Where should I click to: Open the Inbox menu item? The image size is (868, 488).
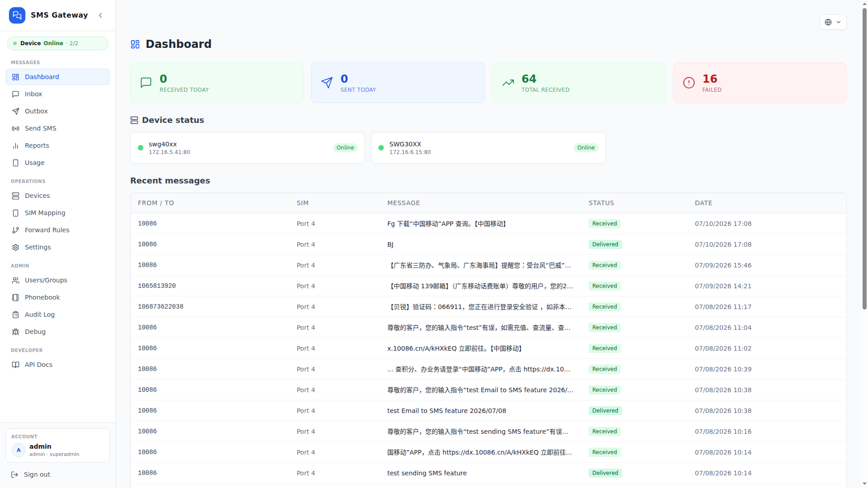58,94
